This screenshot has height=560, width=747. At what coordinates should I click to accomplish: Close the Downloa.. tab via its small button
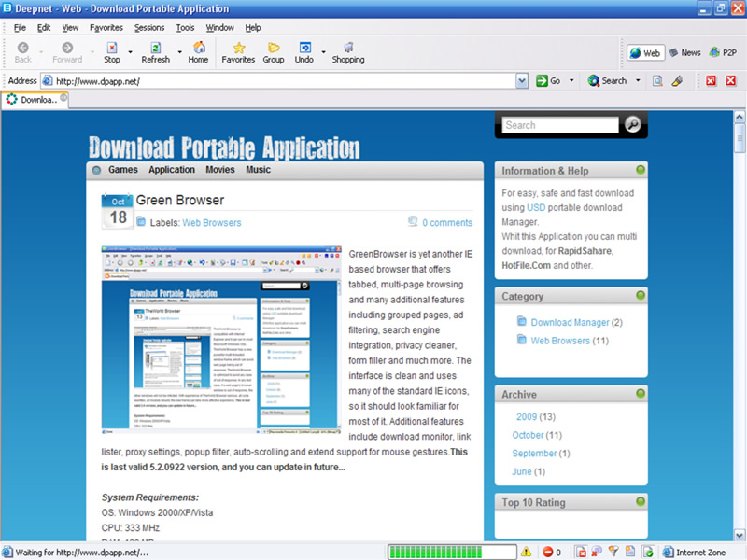click(63, 98)
